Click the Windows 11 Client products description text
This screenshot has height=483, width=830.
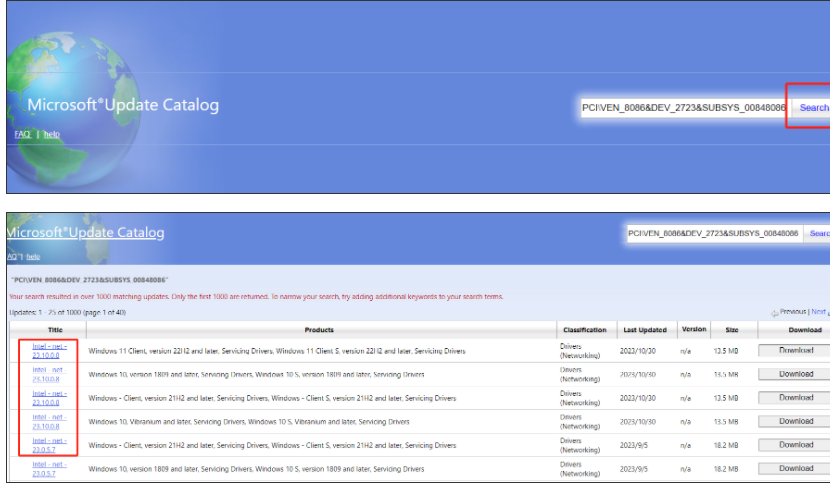coord(277,351)
